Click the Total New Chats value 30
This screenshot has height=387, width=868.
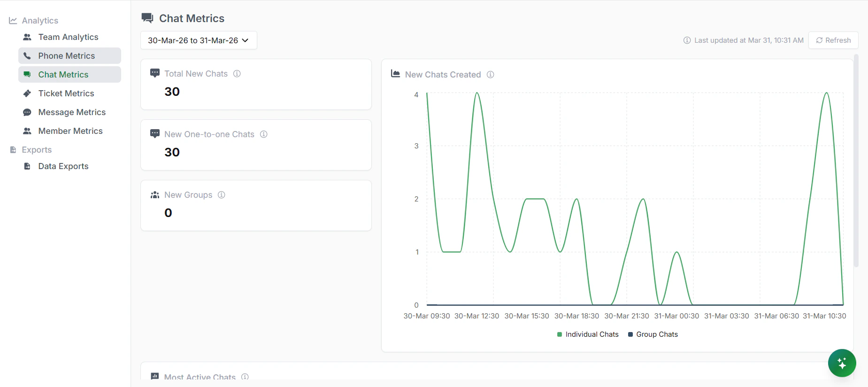172,92
